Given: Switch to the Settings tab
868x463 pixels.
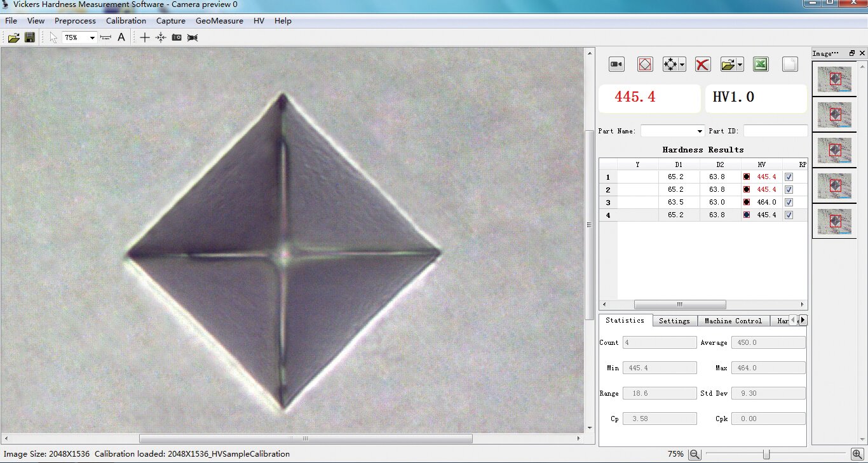Looking at the screenshot, I should point(674,321).
